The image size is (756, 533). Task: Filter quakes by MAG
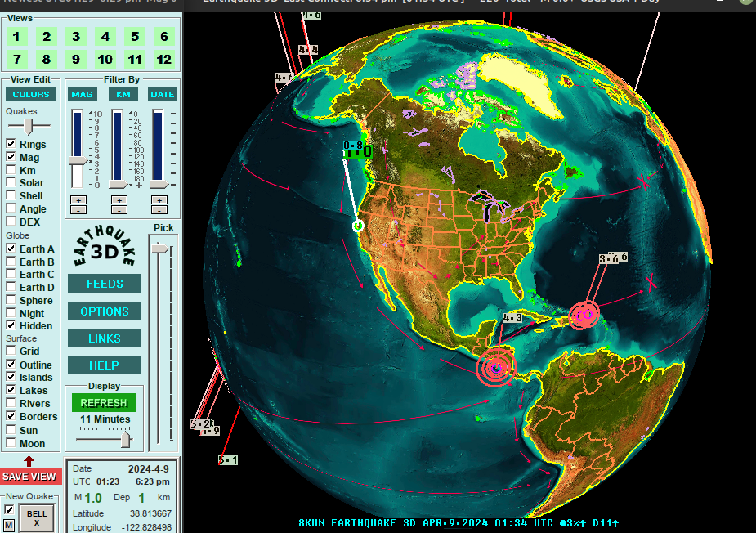coord(82,95)
